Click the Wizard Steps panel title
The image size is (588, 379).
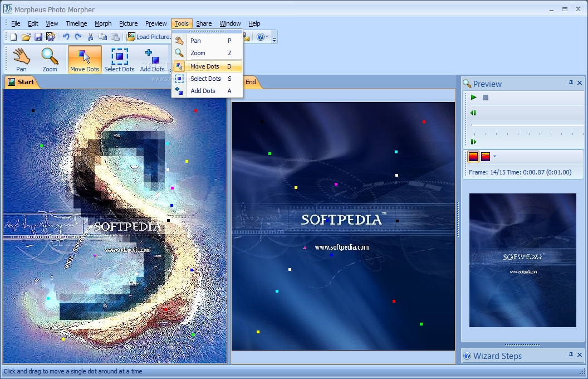click(x=497, y=356)
